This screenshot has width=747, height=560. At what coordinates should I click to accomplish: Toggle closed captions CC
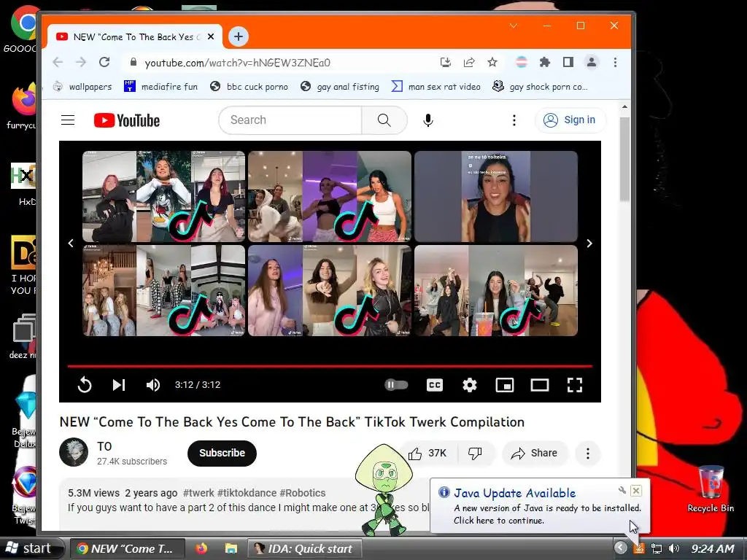[x=435, y=385]
